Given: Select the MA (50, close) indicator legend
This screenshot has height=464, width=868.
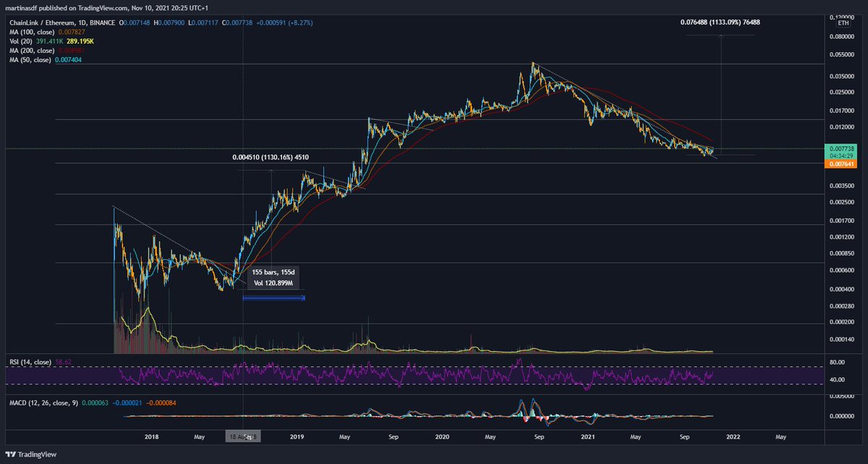Looking at the screenshot, I should coord(29,60).
